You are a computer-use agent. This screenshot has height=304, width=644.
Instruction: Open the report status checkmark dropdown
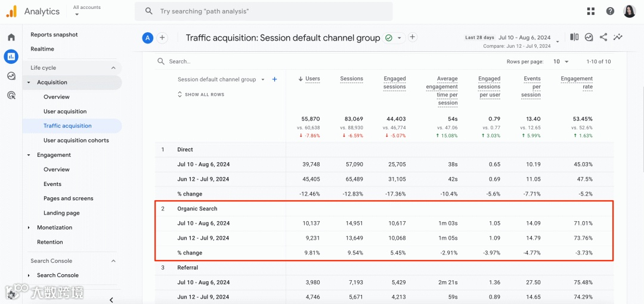(x=394, y=38)
